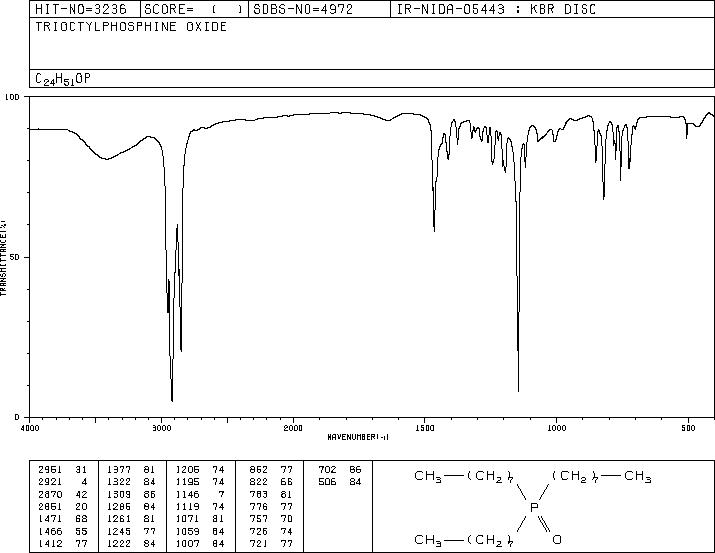Select the 1412 peak table entry

pyautogui.click(x=50, y=543)
